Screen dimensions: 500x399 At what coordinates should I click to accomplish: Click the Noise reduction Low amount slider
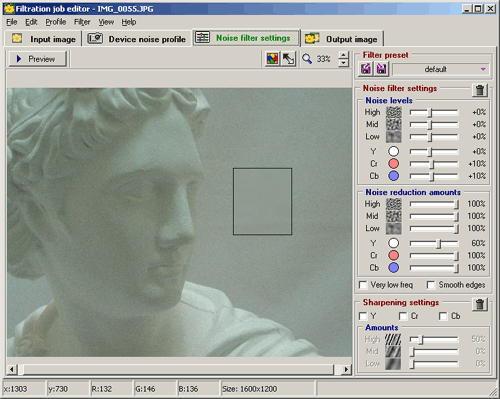[434, 229]
